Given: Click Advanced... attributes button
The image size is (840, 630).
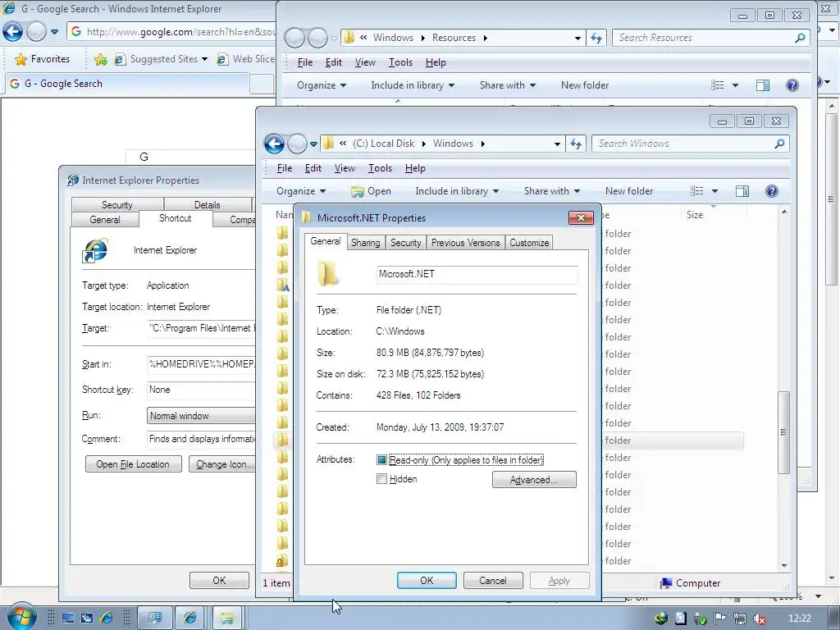Looking at the screenshot, I should (x=534, y=479).
